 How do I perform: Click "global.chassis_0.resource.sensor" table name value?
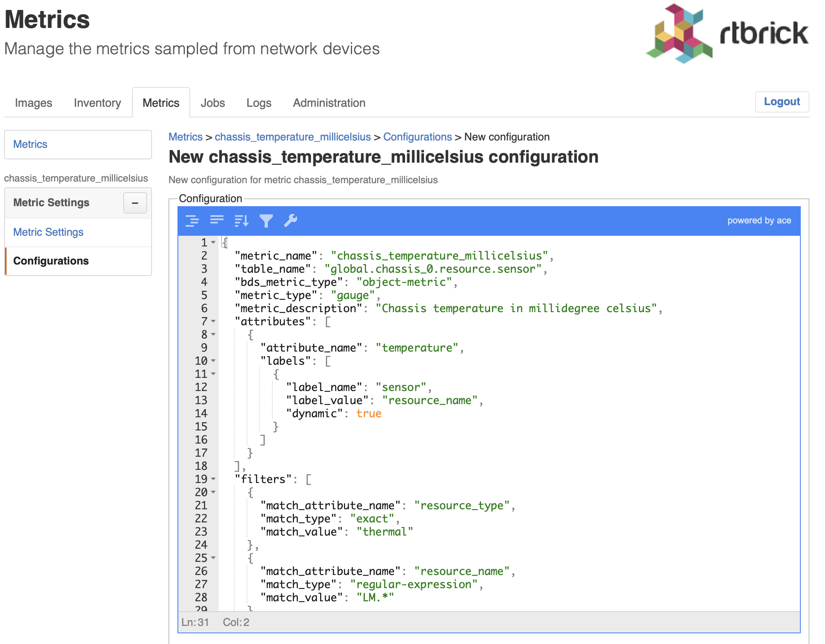click(433, 269)
